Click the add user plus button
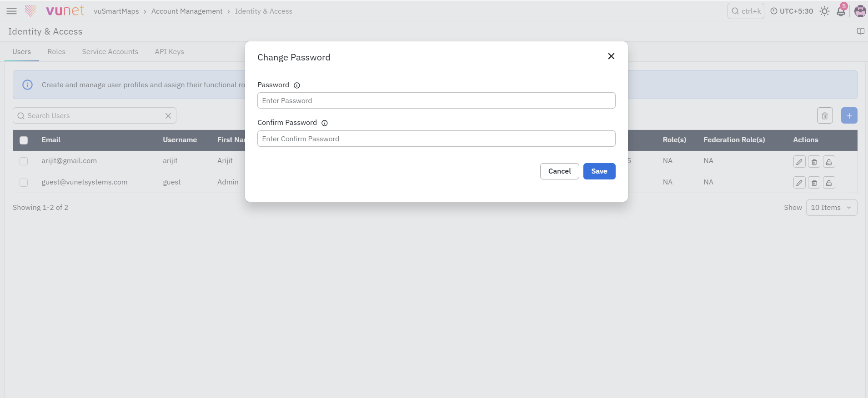The image size is (868, 398). point(849,115)
